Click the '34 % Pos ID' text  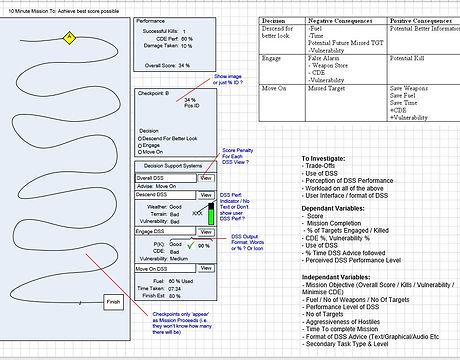click(x=192, y=103)
